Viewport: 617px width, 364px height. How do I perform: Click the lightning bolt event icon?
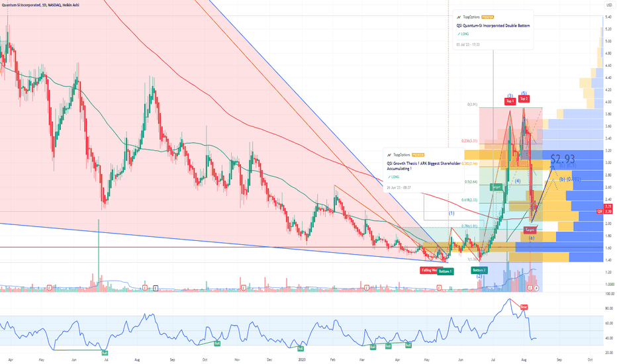(536, 289)
